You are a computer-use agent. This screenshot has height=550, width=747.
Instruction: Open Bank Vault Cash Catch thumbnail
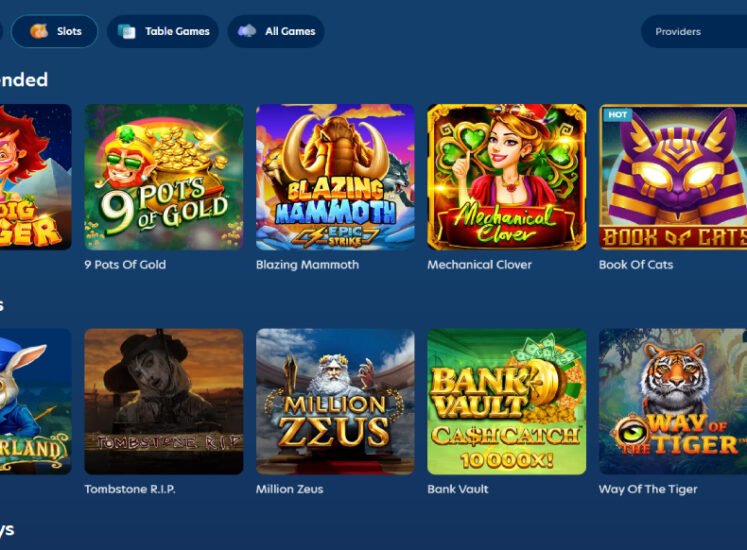pyautogui.click(x=507, y=401)
